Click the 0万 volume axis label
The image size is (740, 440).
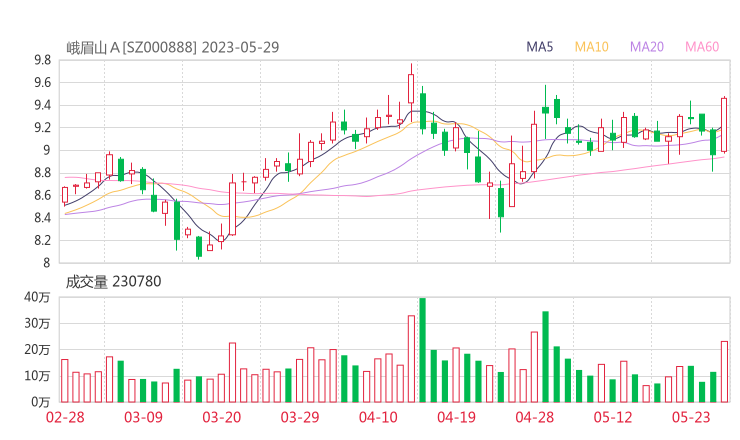(x=41, y=402)
